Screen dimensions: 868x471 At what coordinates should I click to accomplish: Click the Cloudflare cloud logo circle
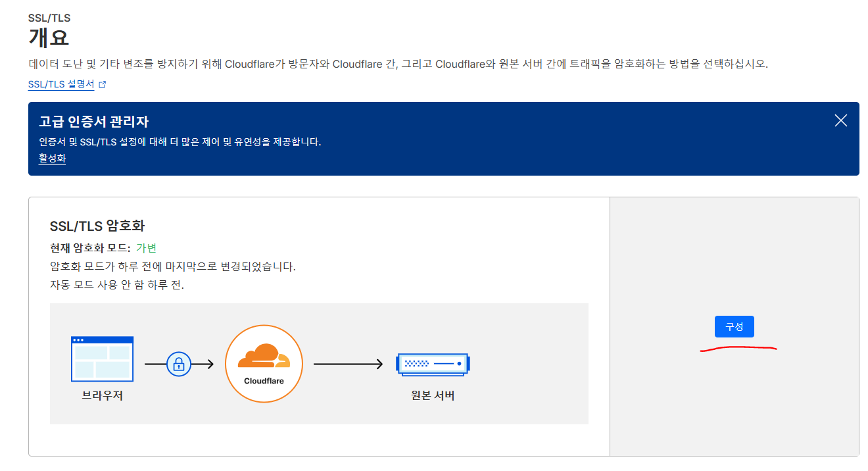[x=264, y=364]
